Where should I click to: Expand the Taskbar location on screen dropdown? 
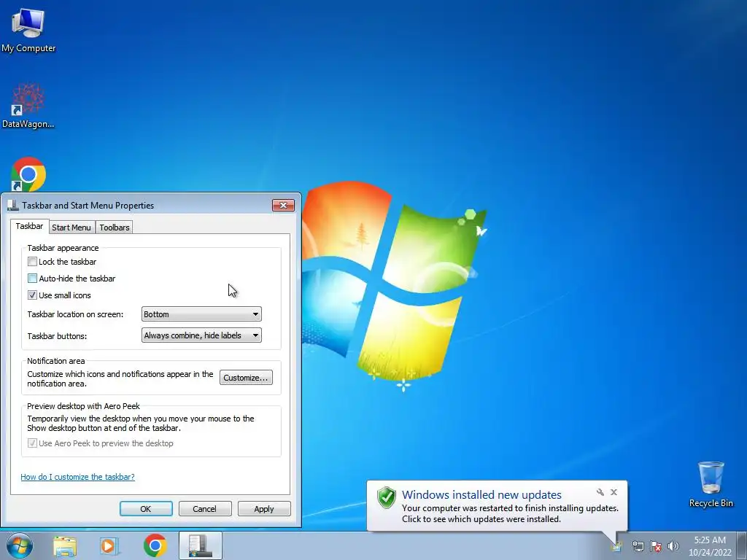pyautogui.click(x=201, y=314)
